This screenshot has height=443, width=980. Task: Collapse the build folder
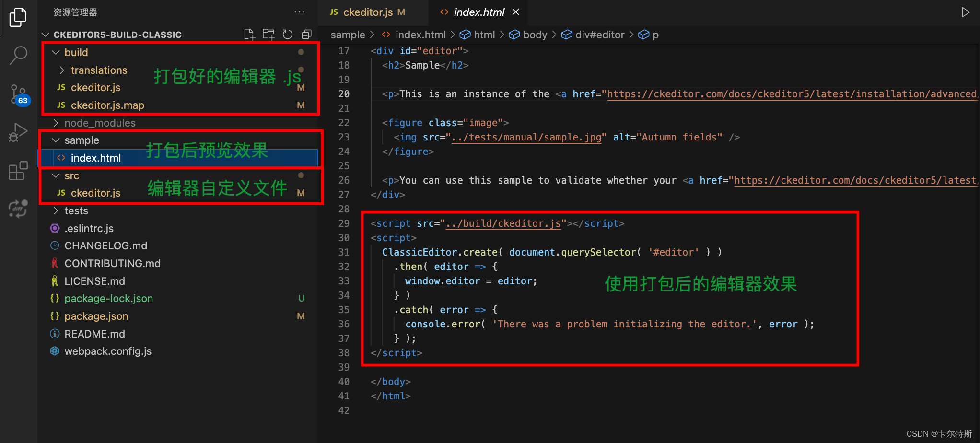(56, 52)
